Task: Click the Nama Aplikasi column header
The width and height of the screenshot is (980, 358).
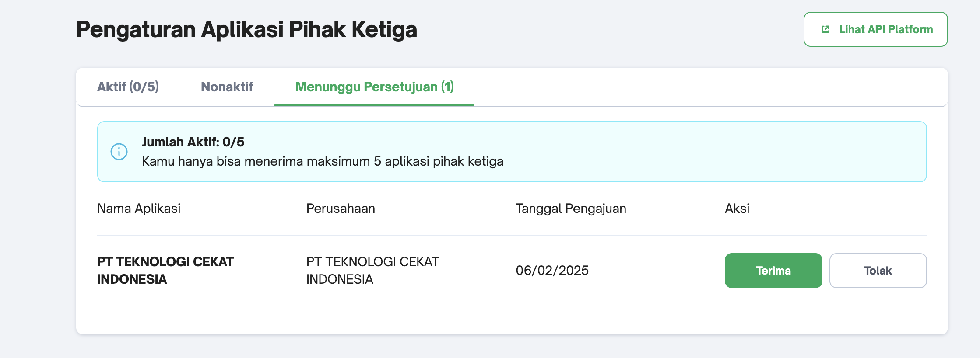Action: (x=139, y=209)
